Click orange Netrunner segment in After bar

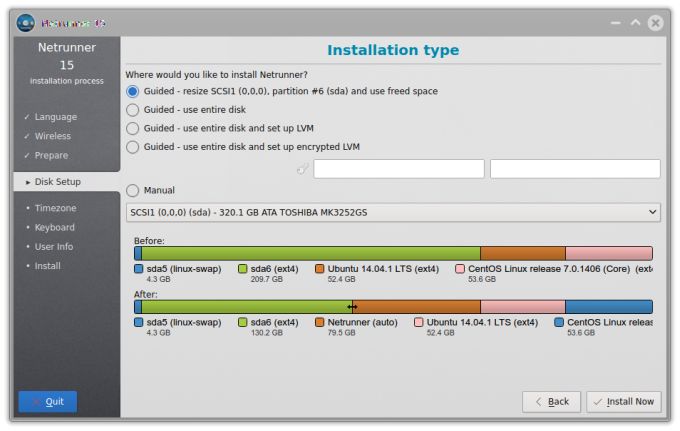[417, 307]
